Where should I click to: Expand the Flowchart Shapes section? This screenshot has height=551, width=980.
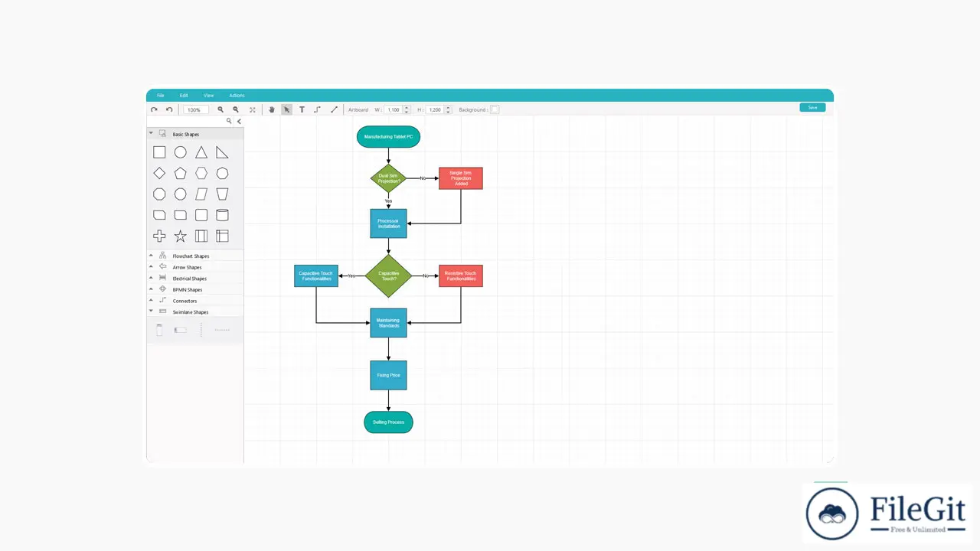click(195, 256)
